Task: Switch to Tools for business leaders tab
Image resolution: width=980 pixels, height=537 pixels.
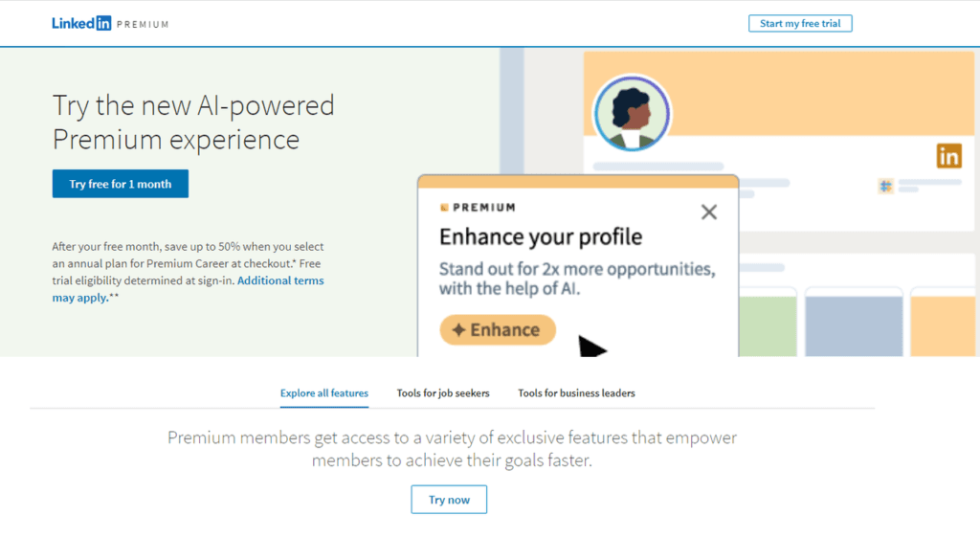Action: pyautogui.click(x=576, y=393)
